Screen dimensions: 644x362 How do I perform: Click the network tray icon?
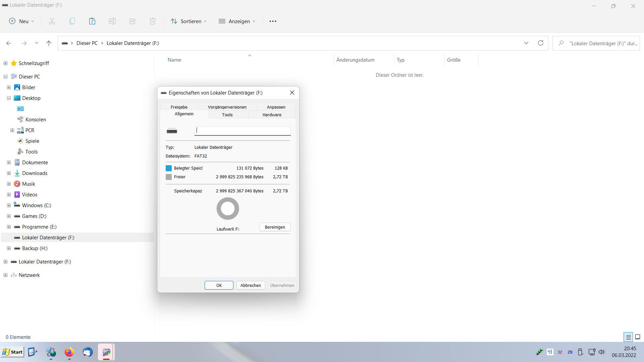tap(592, 352)
